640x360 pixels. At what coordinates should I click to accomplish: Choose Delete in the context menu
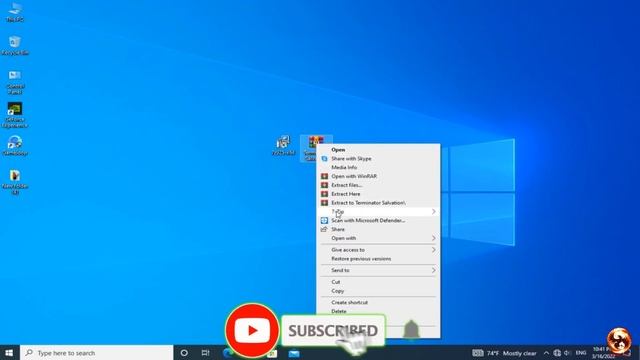click(378, 311)
